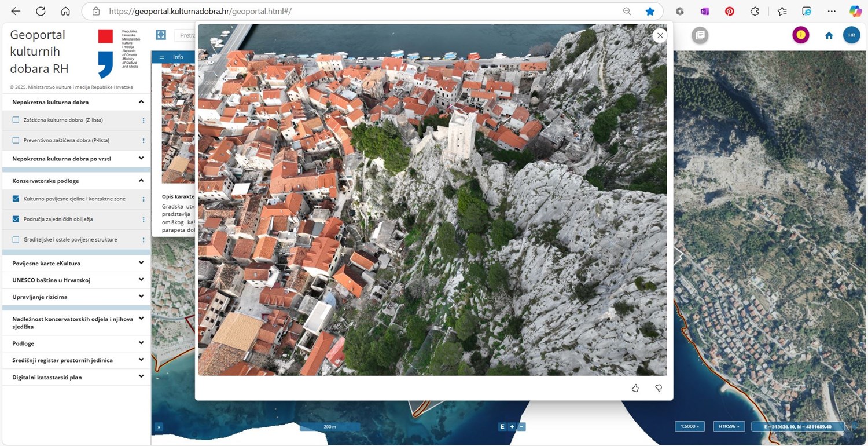868x446 pixels.
Task: Uncheck Kulturno-povijesne cjeline i kontaktne zone
Action: pyautogui.click(x=16, y=199)
